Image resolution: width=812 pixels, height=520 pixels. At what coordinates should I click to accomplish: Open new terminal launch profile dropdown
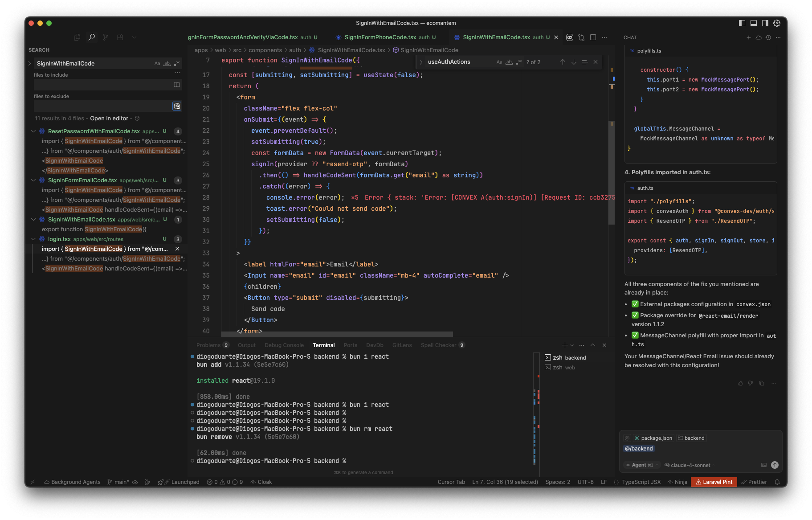coord(572,345)
